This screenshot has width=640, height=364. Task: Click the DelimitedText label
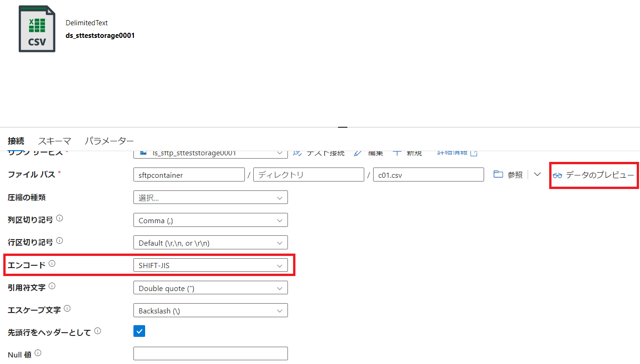coord(87,22)
